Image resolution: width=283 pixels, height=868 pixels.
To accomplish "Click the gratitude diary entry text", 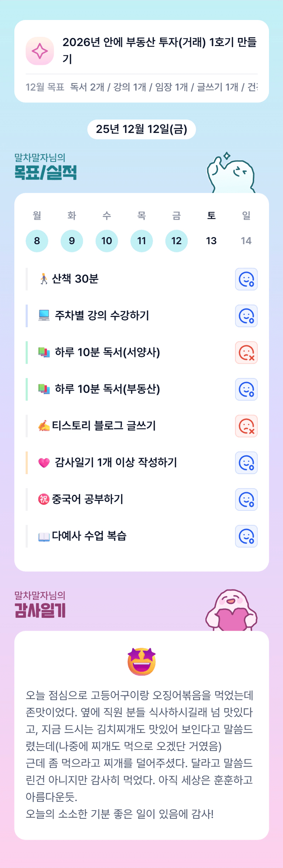I will click(140, 754).
